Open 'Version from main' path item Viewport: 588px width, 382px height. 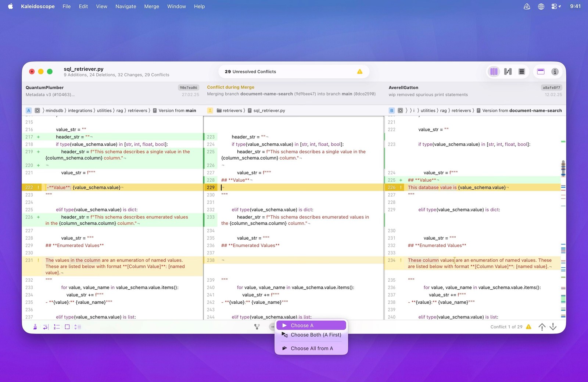tap(174, 110)
